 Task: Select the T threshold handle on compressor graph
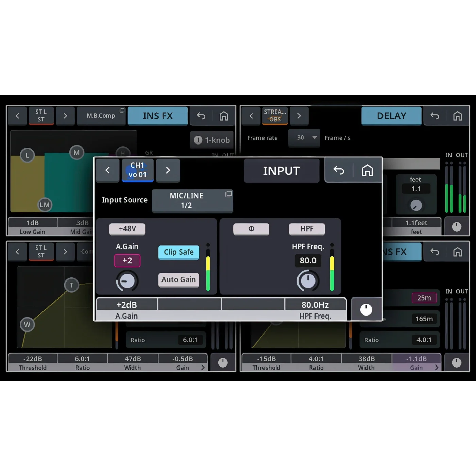71,285
